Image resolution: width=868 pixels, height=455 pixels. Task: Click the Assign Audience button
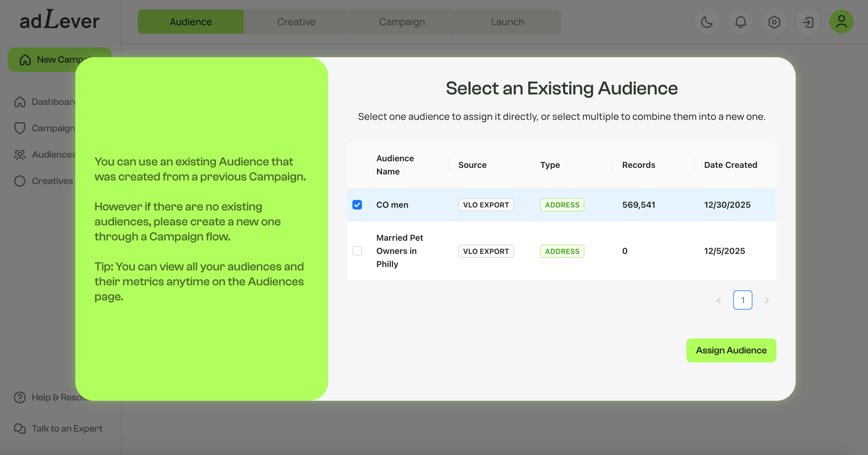coord(731,350)
